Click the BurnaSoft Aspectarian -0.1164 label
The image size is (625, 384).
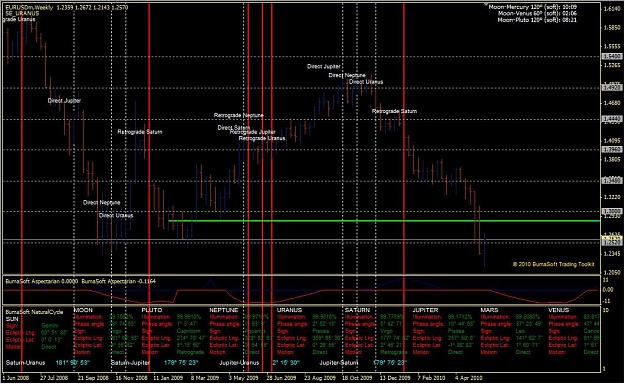118,281
